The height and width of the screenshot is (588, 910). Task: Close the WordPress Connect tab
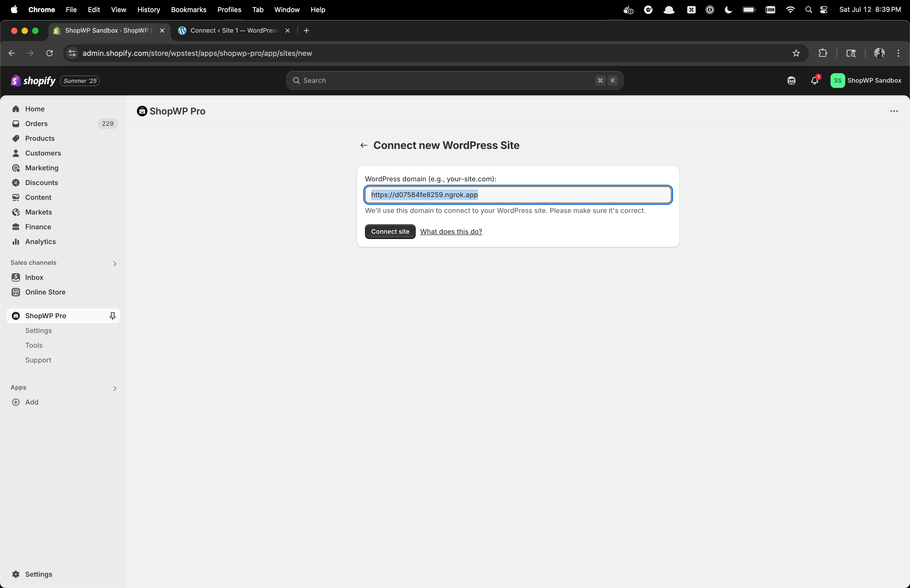[x=288, y=31]
